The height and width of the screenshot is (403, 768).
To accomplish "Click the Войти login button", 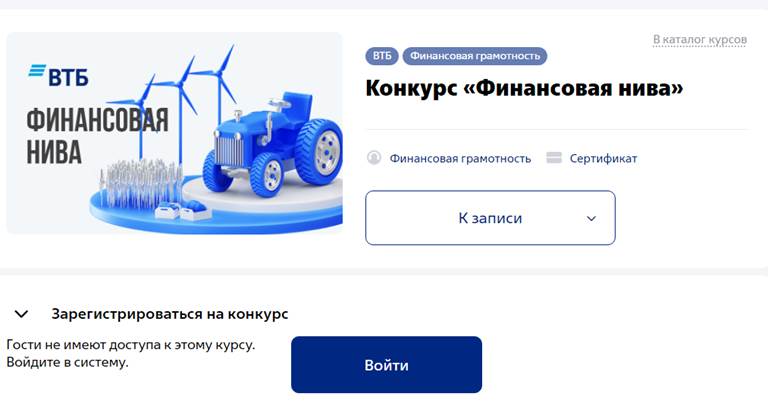I will pyautogui.click(x=386, y=364).
